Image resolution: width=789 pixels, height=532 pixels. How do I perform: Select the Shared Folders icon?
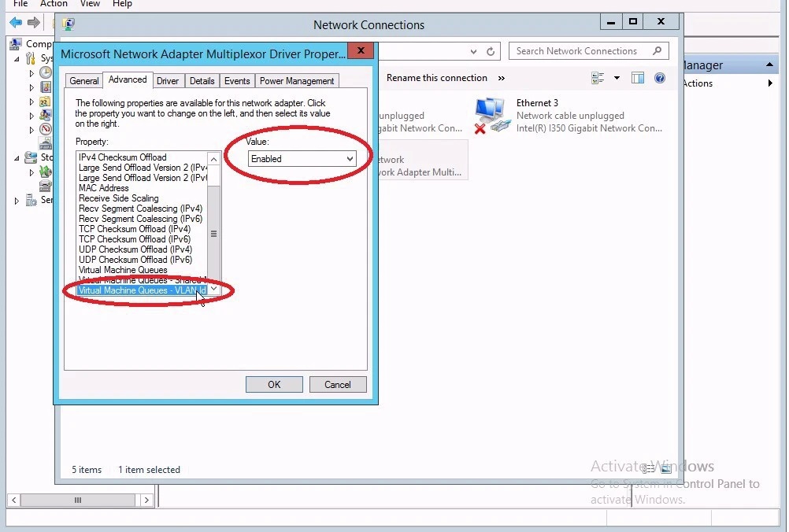(x=45, y=99)
